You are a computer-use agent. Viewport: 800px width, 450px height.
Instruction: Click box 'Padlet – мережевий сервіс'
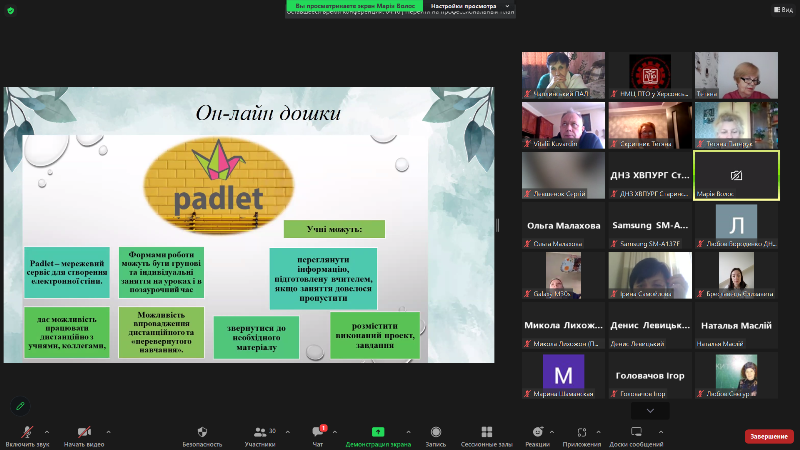click(x=67, y=272)
